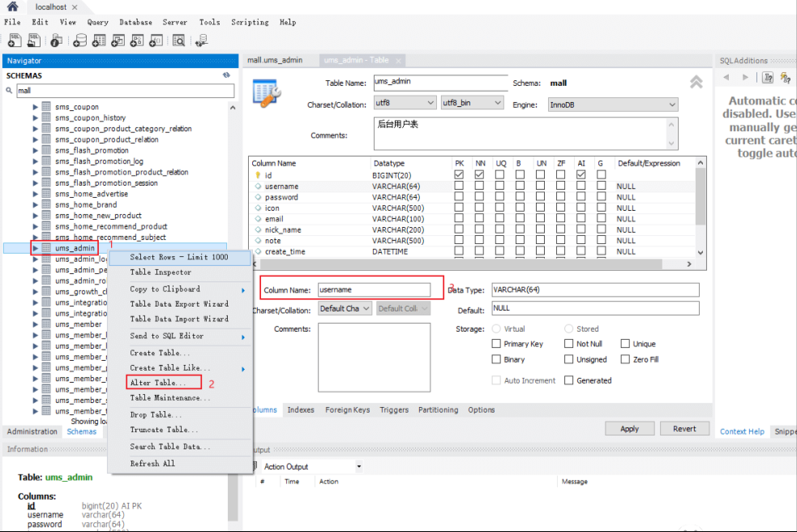This screenshot has width=797, height=532.
Task: Click the Data Type VARCHAR(64) field
Action: pos(595,290)
